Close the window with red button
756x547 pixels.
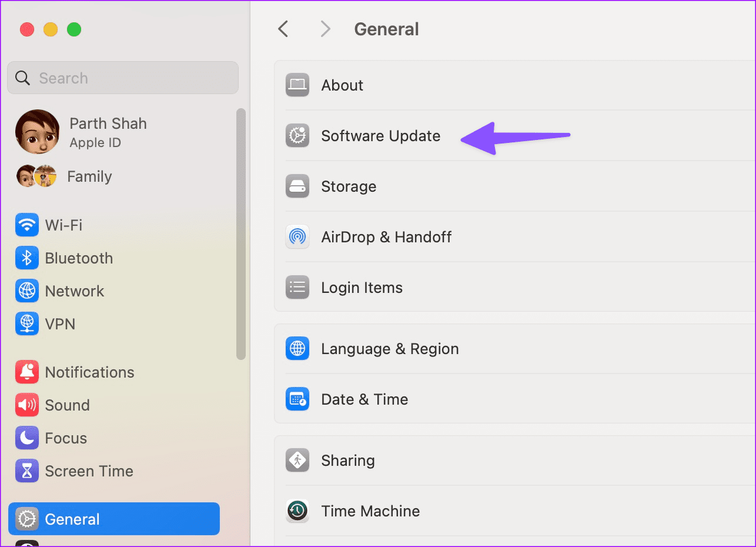pos(27,29)
